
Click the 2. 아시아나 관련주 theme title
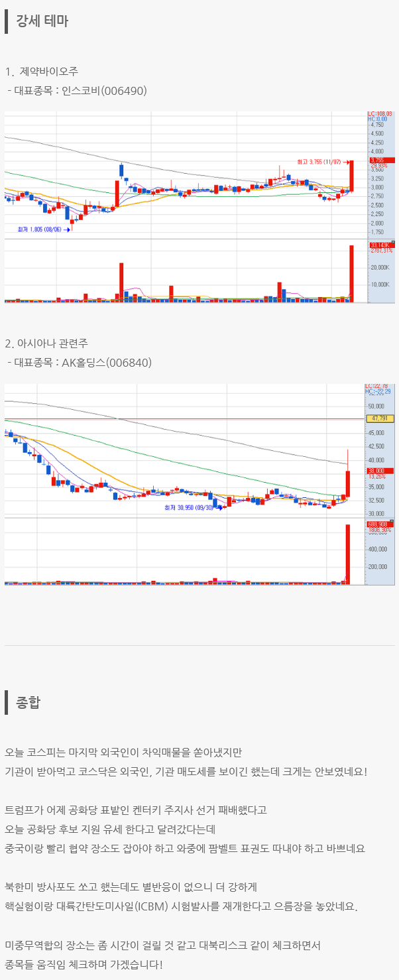point(46,343)
